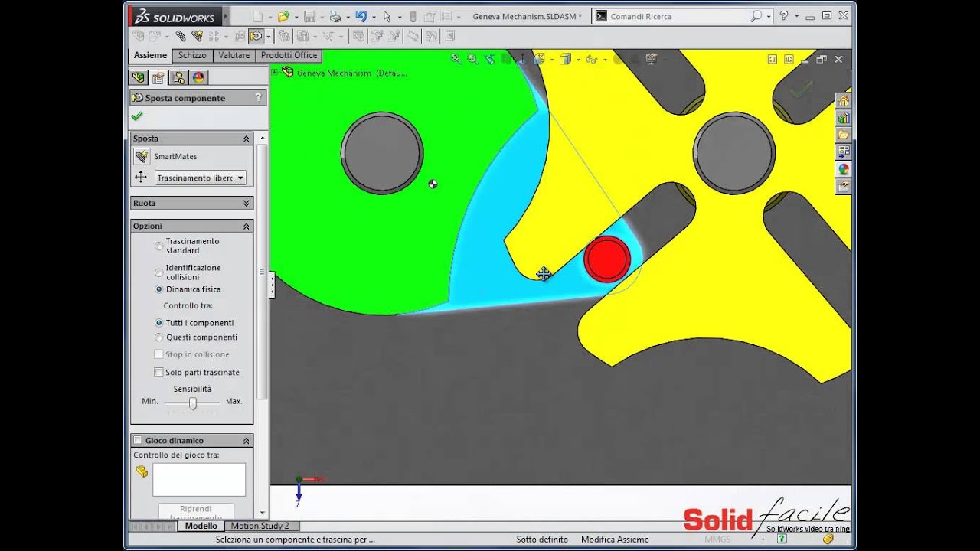Viewport: 980px width, 551px height.
Task: Click the Save floppy disk icon
Action: tap(309, 16)
